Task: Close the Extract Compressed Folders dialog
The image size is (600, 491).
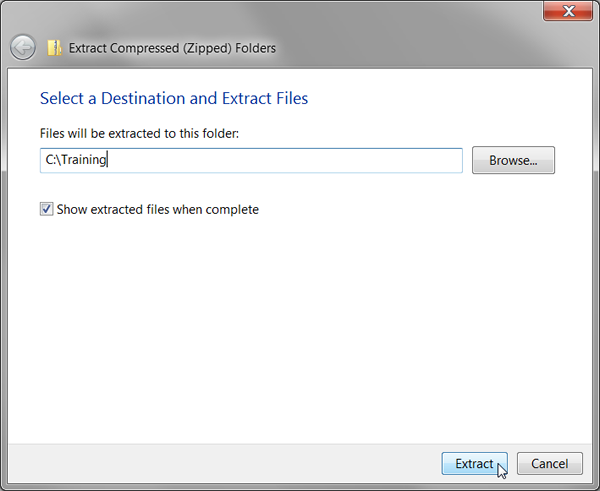Action: coord(570,12)
